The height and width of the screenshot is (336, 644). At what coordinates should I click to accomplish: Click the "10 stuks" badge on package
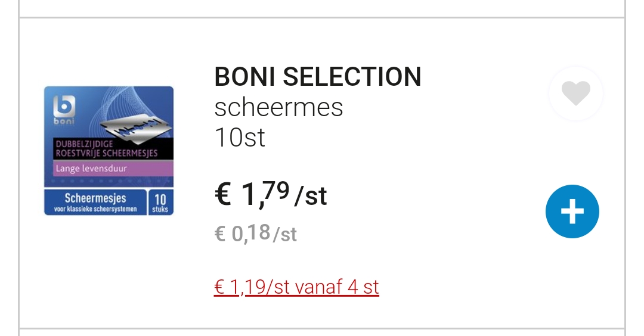[x=160, y=202]
